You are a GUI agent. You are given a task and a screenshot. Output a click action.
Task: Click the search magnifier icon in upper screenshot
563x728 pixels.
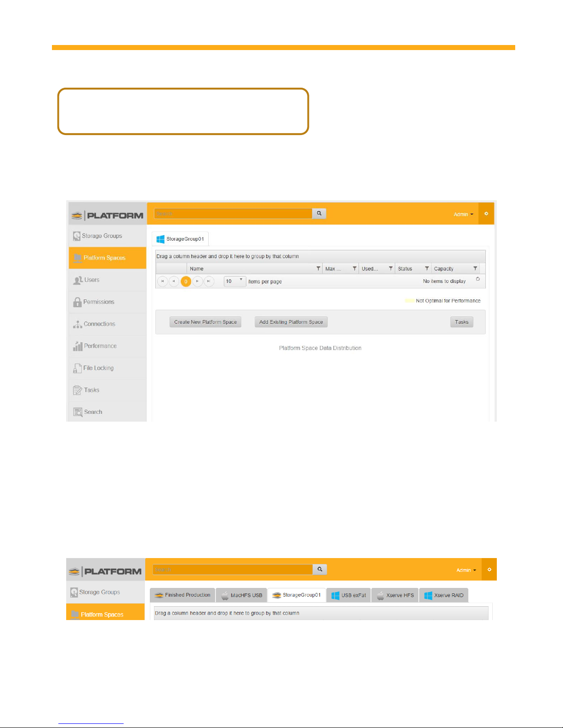point(319,214)
